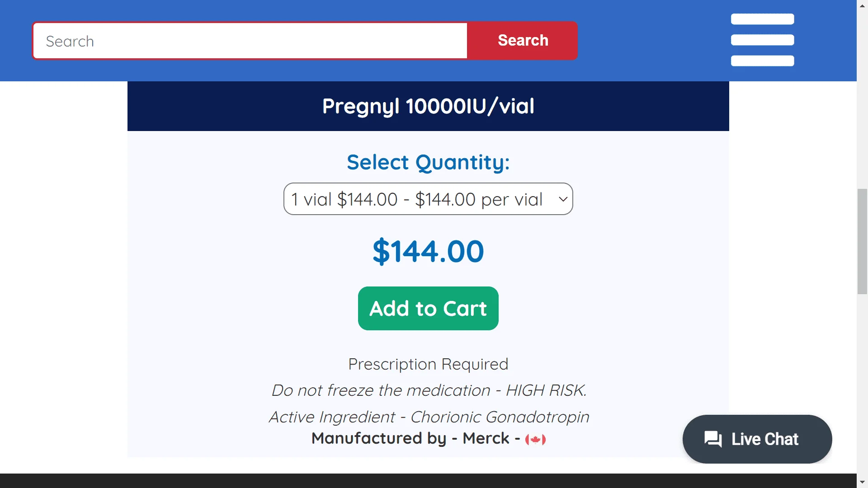Click the Do not freeze warning text
Viewport: 868px width, 488px height.
point(428,390)
